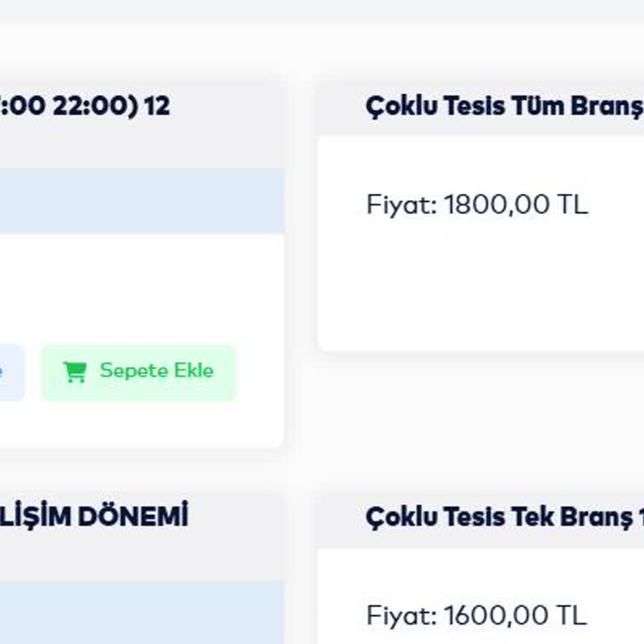Click the Fiyat: 1600,00 TL price text
This screenshot has height=644, width=644.
(x=476, y=615)
